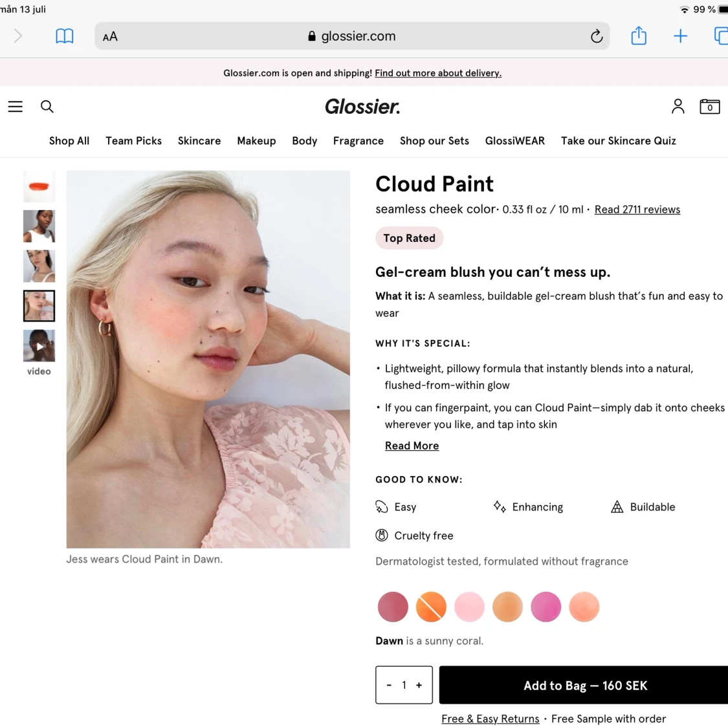Click the Add to Bag button
This screenshot has height=727, width=728.
582,685
